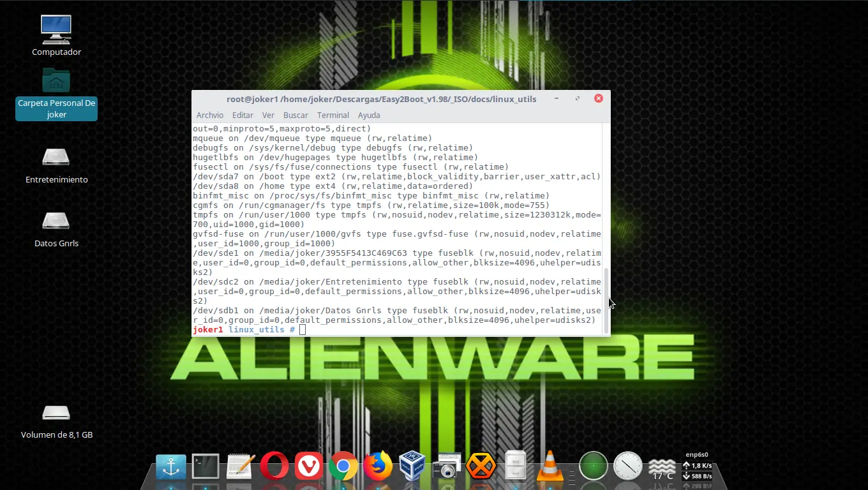Open the Ayuda help menu
Screen dimensions: 868x490
(369, 115)
